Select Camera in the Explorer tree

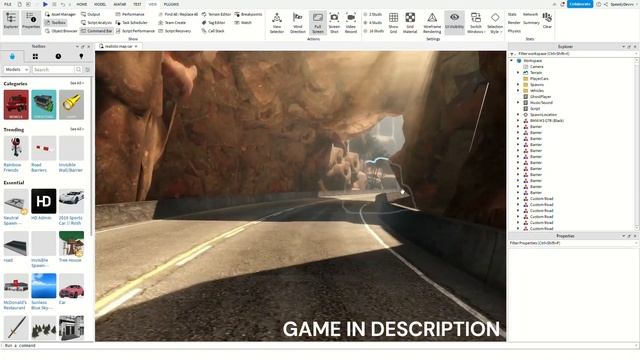coord(536,67)
